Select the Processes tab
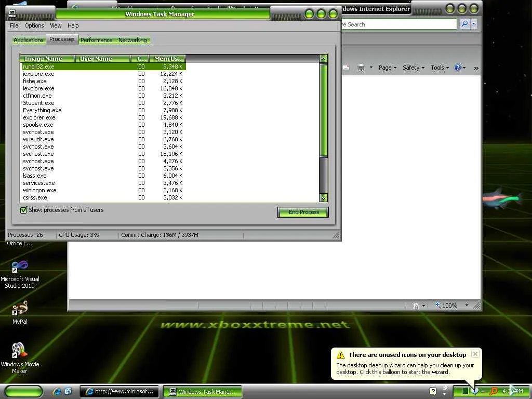This screenshot has height=399, width=532. click(x=62, y=39)
